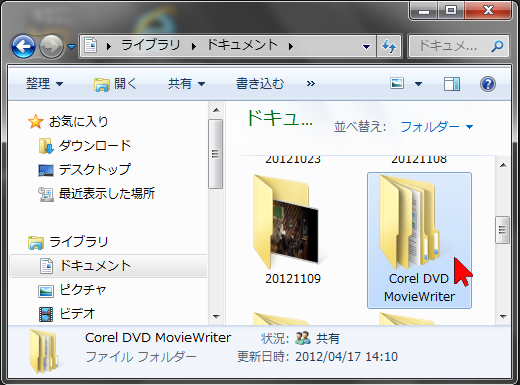Toggle the preview pane icon

[x=452, y=84]
